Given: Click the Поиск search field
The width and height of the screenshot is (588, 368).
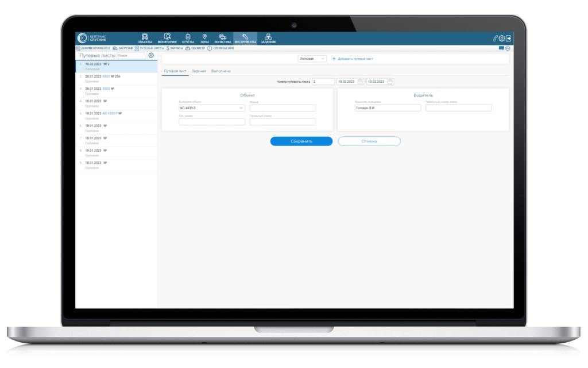Looking at the screenshot, I should click(x=131, y=56).
